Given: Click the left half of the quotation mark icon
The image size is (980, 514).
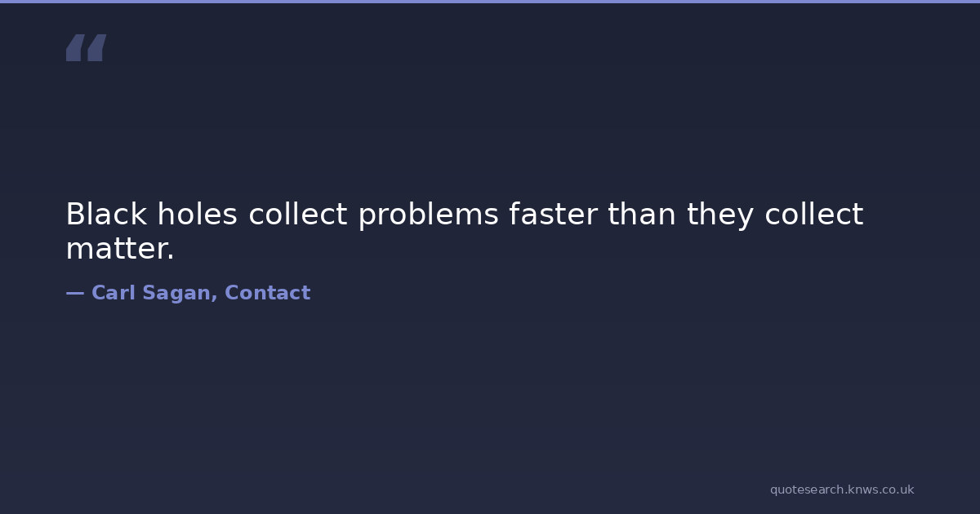Looking at the screenshot, I should (75, 48).
